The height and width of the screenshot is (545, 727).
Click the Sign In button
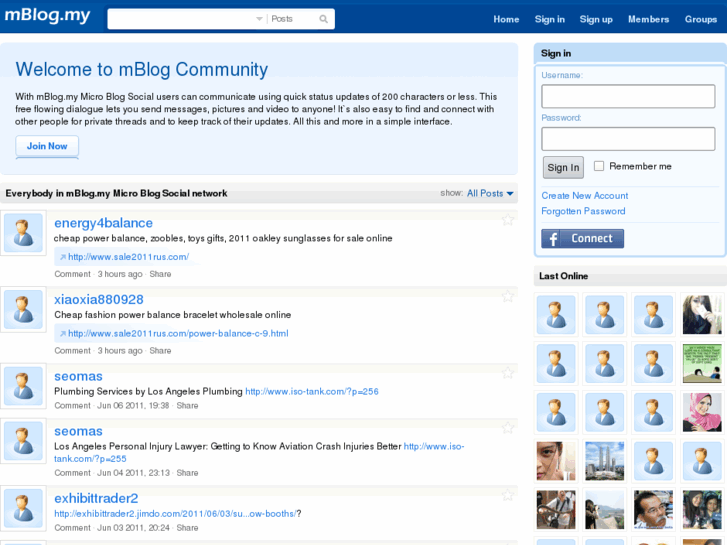pos(563,167)
